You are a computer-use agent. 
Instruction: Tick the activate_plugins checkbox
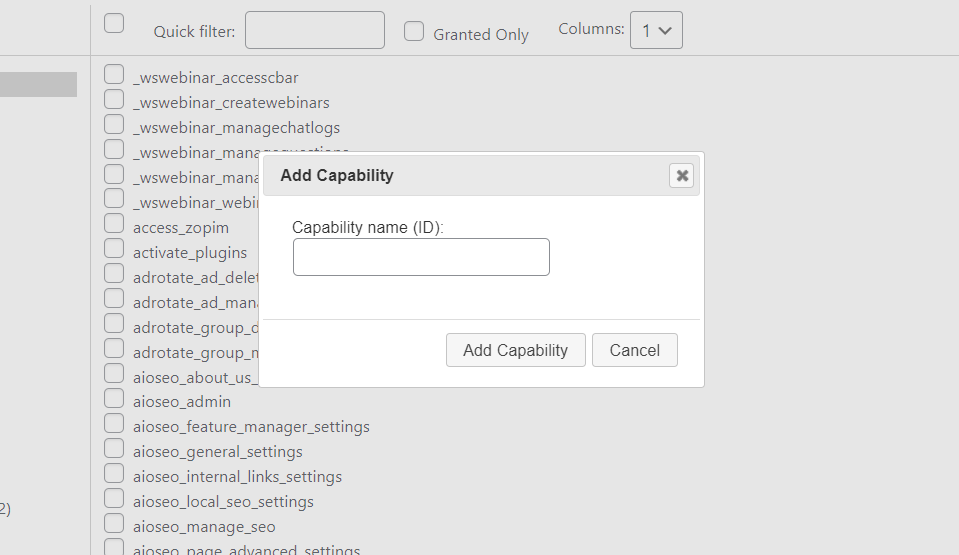click(x=114, y=250)
